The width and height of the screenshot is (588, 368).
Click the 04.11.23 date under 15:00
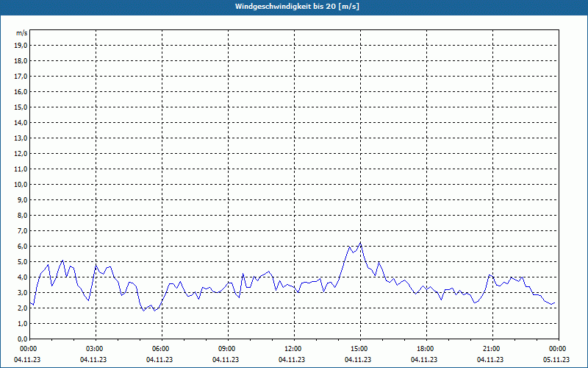pos(358,360)
